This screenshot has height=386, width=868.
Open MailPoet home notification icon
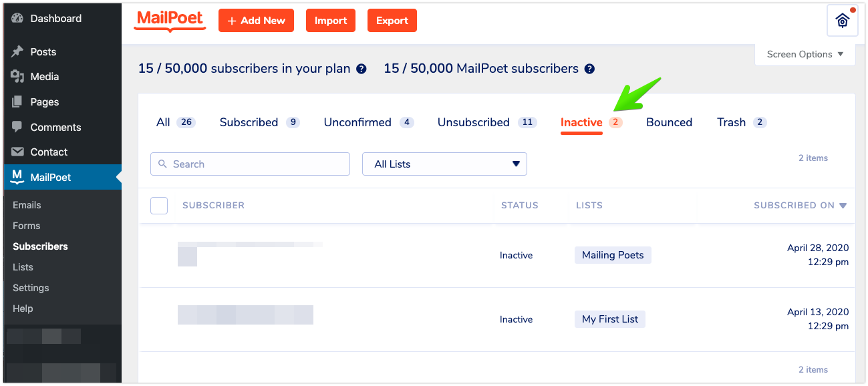pos(842,21)
